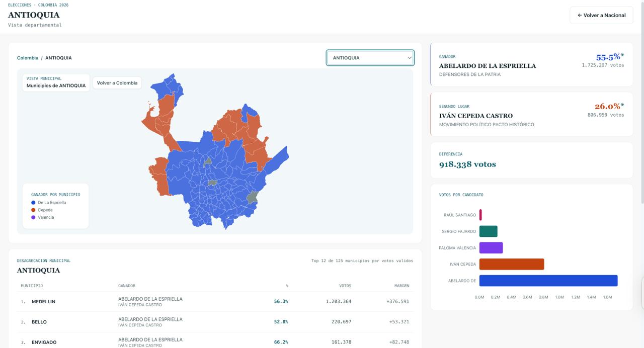Click the ABELARDO DE LA ESPRIELLA winner card

coord(532,65)
